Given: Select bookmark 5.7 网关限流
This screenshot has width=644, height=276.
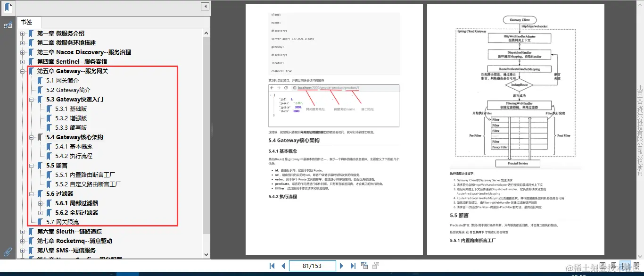Looking at the screenshot, I should point(63,222).
